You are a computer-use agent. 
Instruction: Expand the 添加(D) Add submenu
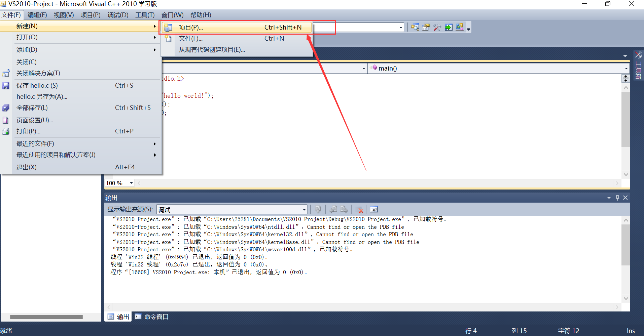80,50
